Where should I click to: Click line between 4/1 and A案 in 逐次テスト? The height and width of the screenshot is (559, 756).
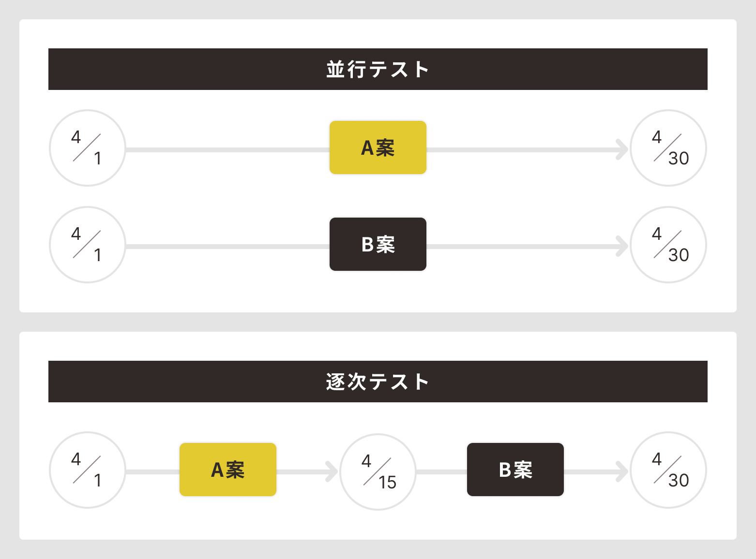click(152, 471)
